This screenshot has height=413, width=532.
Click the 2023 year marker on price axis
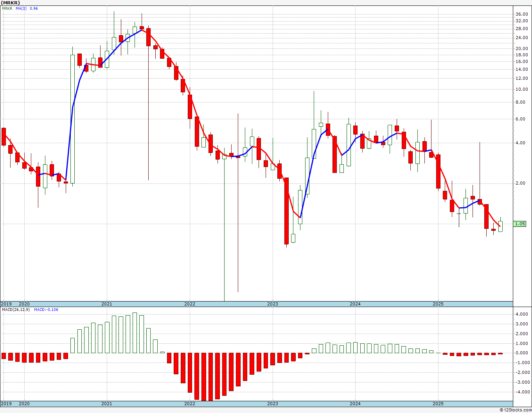pos(273,304)
